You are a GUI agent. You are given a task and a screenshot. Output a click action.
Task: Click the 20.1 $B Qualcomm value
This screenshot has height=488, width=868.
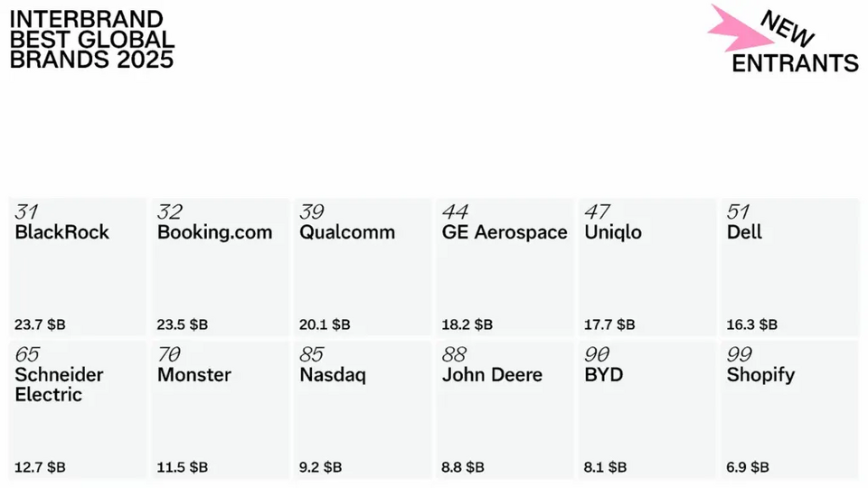click(325, 324)
